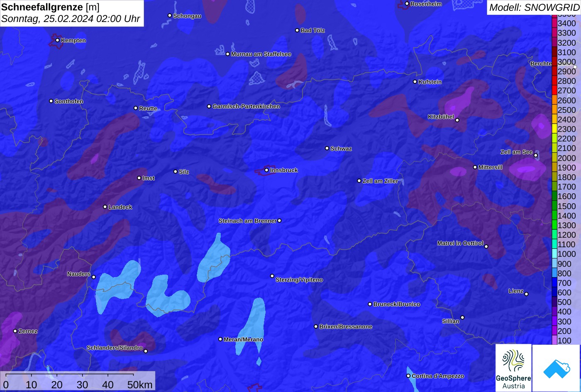Viewport: 581px width, 392px height.
Task: Click the scale bar 20 mark
Action: 57,385
